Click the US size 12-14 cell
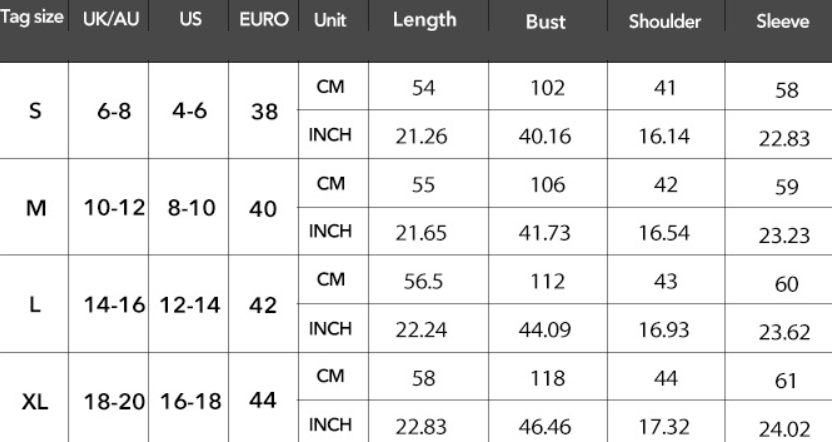Image resolution: width=832 pixels, height=442 pixels. click(x=188, y=304)
